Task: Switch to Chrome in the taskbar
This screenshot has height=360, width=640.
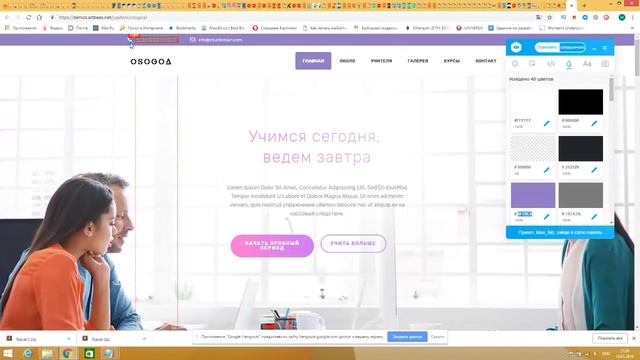Action: [68, 353]
